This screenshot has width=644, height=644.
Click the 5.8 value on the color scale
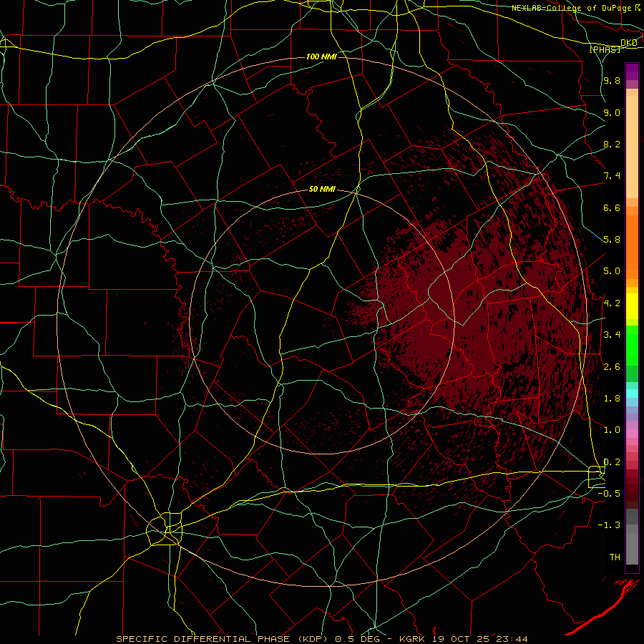point(612,240)
